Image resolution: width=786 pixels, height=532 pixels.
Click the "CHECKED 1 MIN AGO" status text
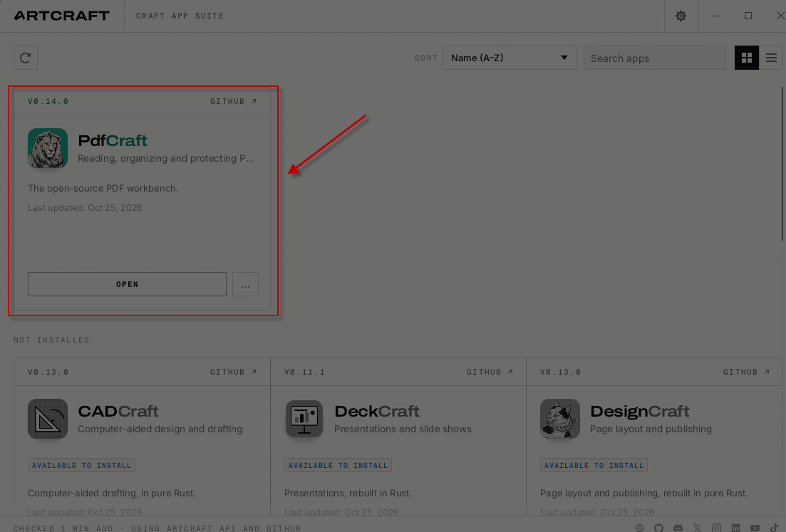pyautogui.click(x=63, y=528)
